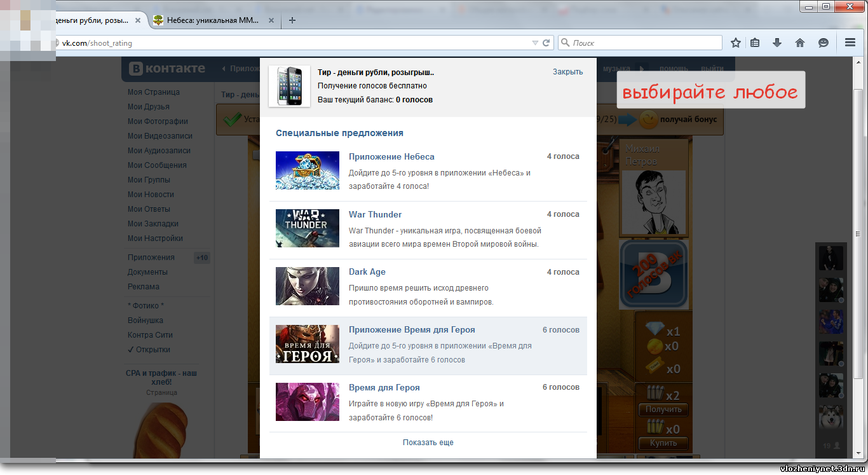The width and height of the screenshot is (868, 475).
Task: Open Мои Видеозаписи in sidebar
Action: 159,136
